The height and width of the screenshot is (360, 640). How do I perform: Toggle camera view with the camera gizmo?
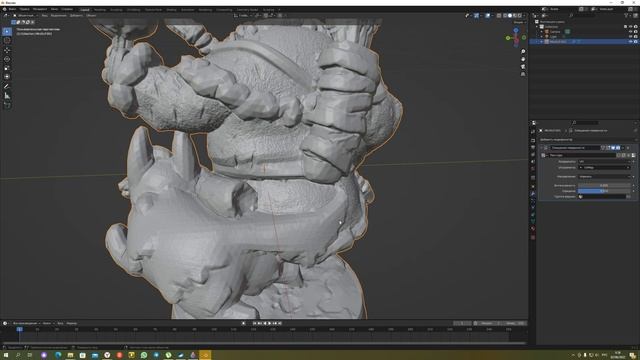(x=523, y=67)
